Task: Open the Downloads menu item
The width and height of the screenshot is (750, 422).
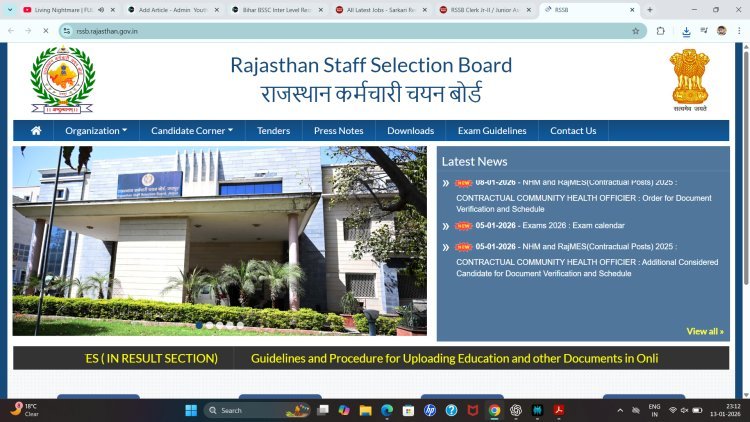Action: click(410, 131)
